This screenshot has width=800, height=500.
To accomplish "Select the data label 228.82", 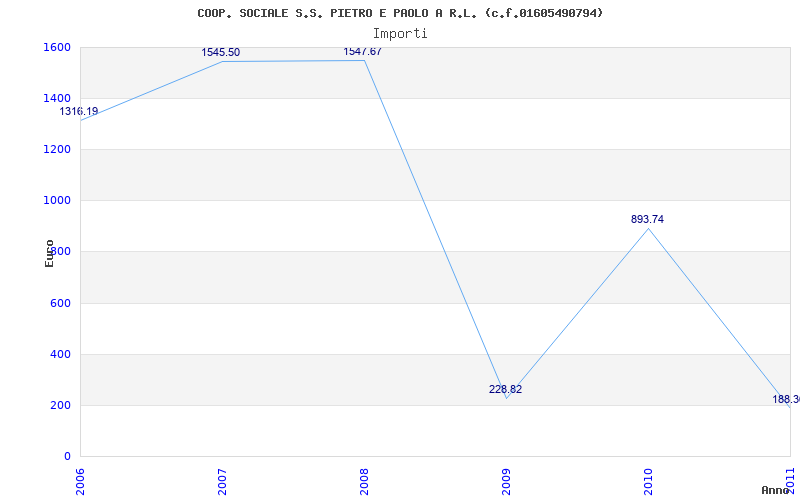I will pos(506,389).
